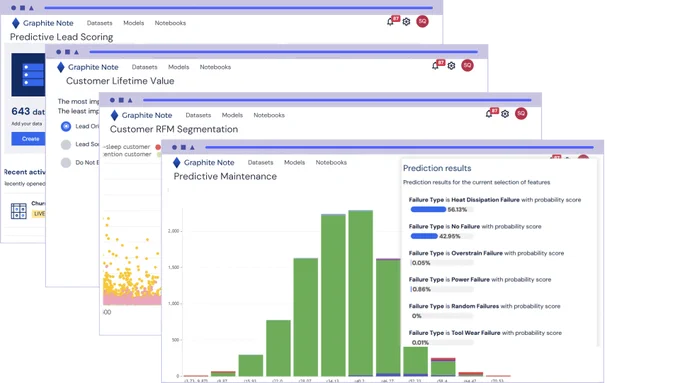
Task: Open Models in Customer RFM Segmentation window
Action: tap(232, 115)
